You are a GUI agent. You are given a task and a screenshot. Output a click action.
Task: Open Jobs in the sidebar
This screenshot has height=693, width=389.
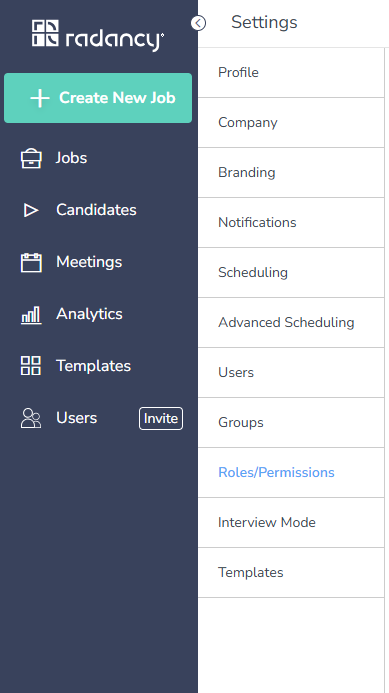pyautogui.click(x=72, y=158)
